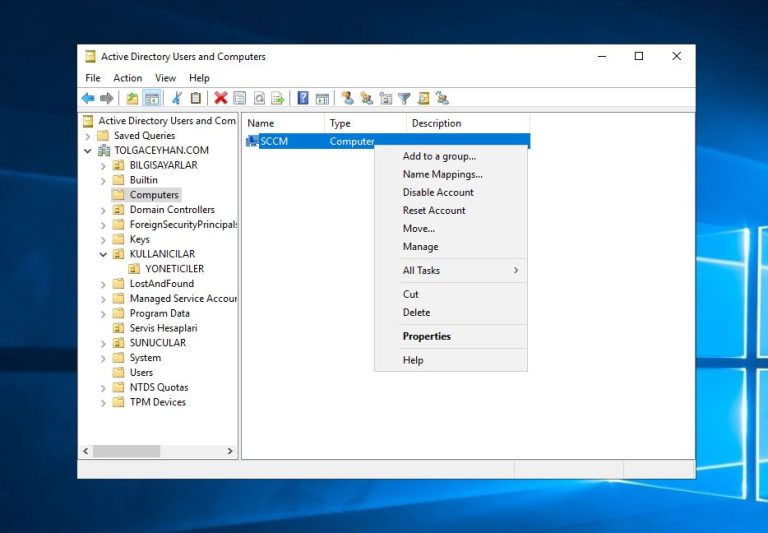768x533 pixels.
Task: Toggle the Show/Hide Console Tree toolbar button
Action: 152,98
